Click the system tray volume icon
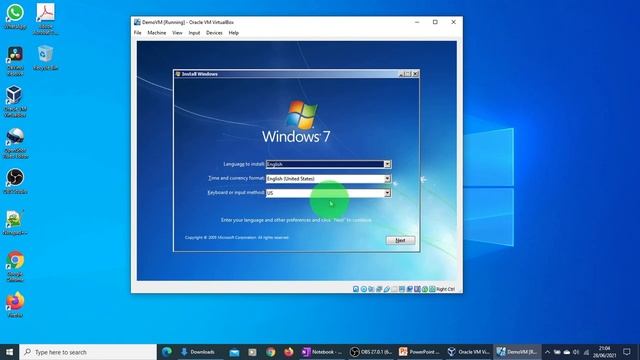The image size is (640, 360). (x=576, y=352)
